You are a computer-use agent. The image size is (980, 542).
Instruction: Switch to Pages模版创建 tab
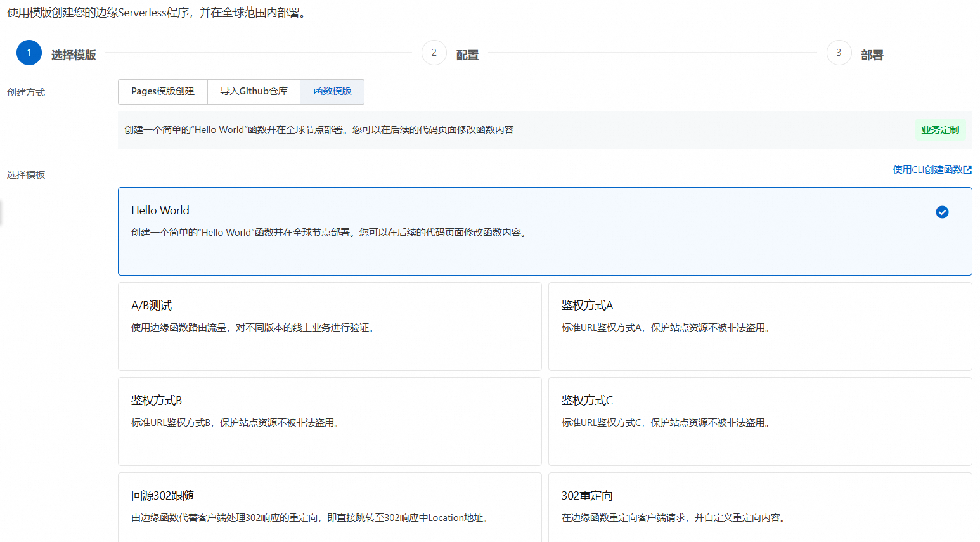pyautogui.click(x=163, y=91)
